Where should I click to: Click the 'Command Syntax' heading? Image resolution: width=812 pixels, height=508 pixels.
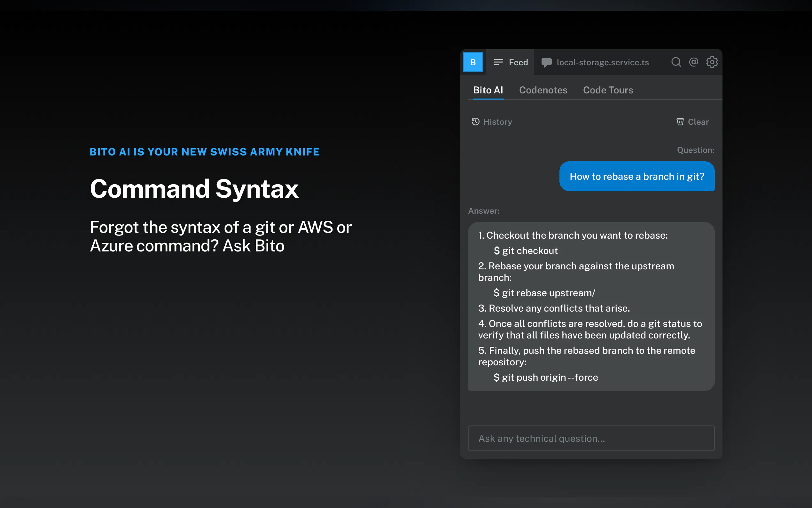tap(194, 189)
